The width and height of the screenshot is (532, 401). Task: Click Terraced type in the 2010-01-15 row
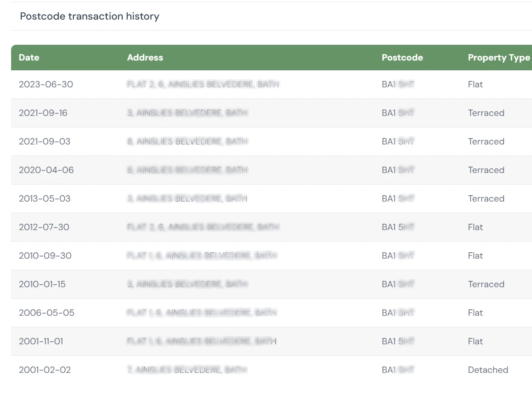pos(486,284)
